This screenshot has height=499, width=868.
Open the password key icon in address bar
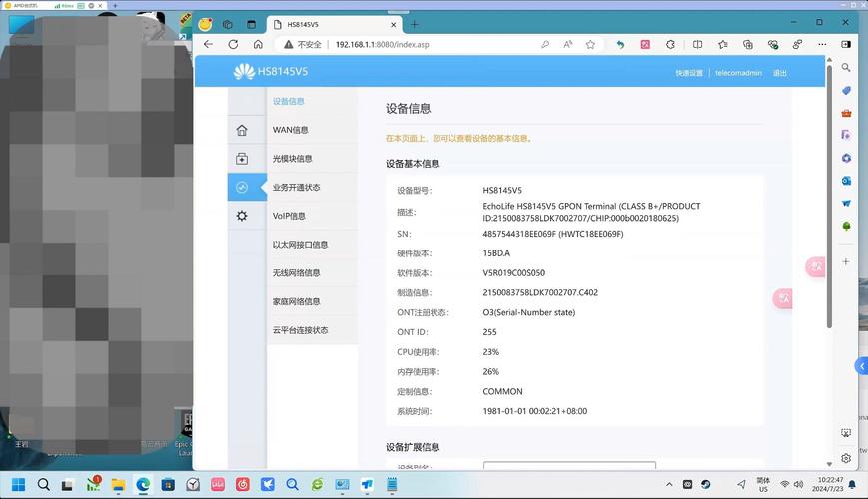coord(545,44)
